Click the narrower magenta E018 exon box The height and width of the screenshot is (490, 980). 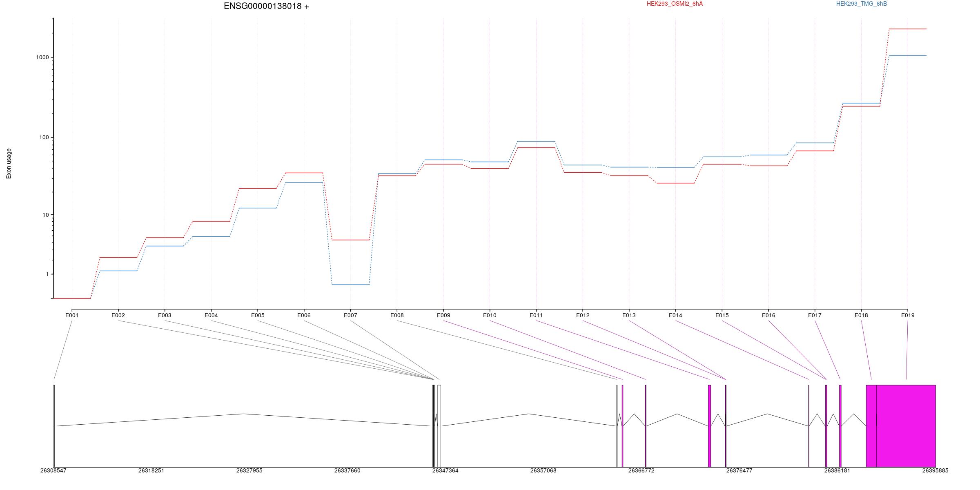pos(871,426)
